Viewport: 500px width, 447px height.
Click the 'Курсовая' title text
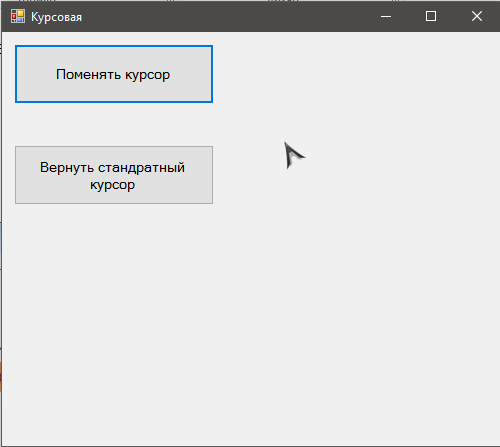[56, 17]
